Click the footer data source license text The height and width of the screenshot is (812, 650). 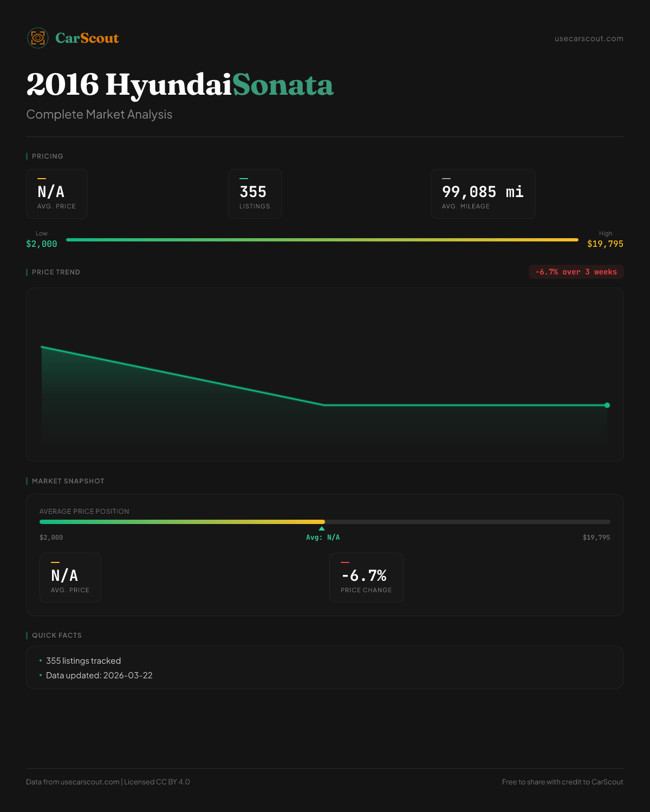click(x=108, y=782)
